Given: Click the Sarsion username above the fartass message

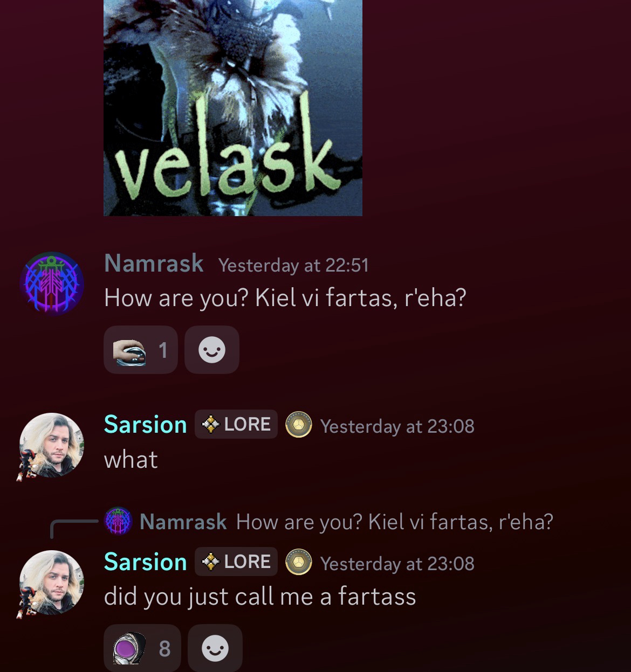Looking at the screenshot, I should [145, 562].
